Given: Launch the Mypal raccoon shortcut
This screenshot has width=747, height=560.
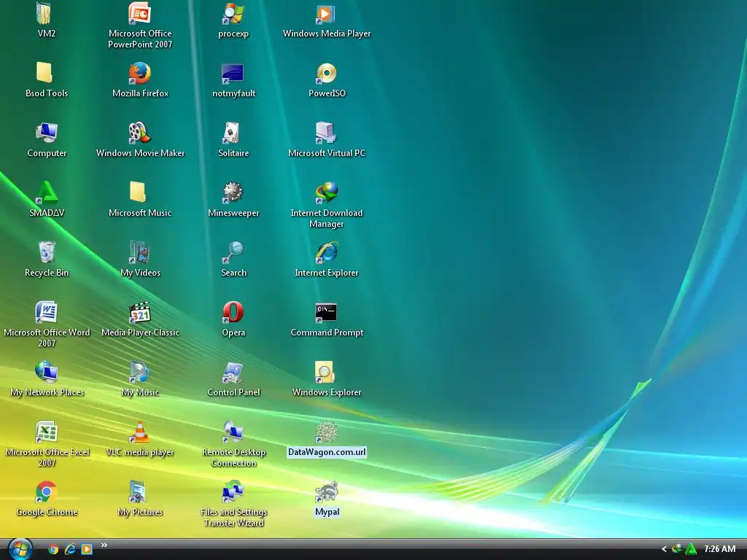Looking at the screenshot, I should click(x=326, y=491).
